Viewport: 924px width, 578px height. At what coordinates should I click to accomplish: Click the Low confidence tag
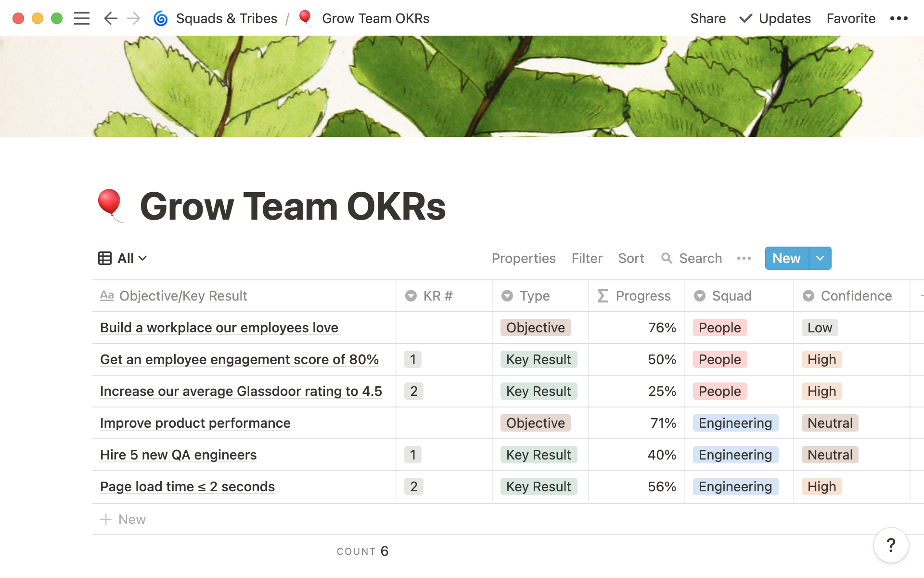pos(820,328)
